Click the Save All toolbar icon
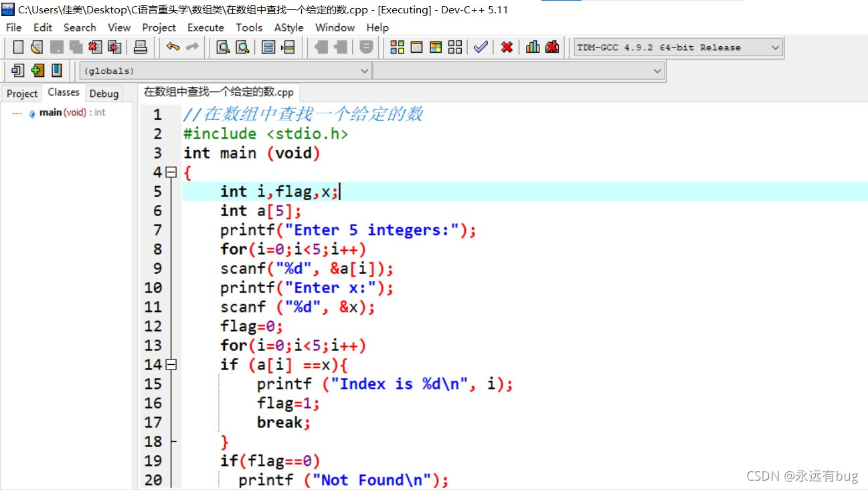Image resolution: width=868 pixels, height=490 pixels. [x=76, y=48]
